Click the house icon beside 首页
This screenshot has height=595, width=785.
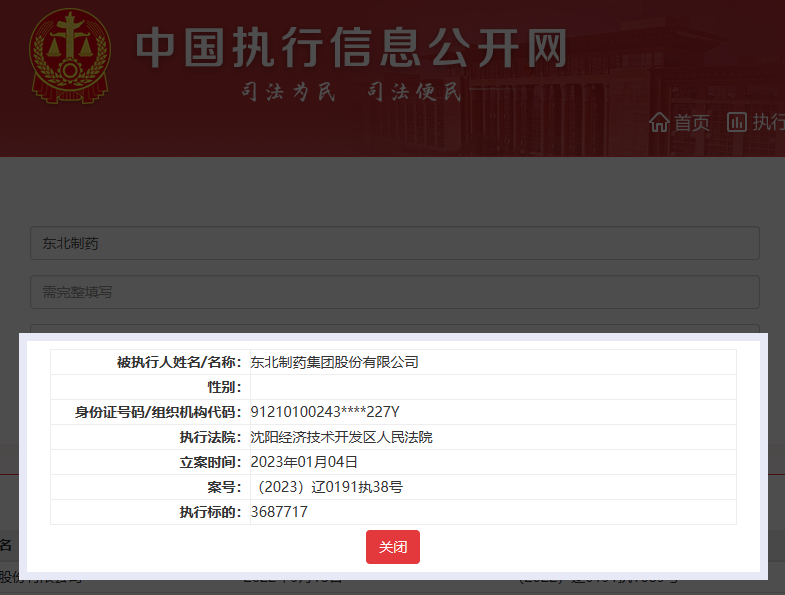click(659, 122)
